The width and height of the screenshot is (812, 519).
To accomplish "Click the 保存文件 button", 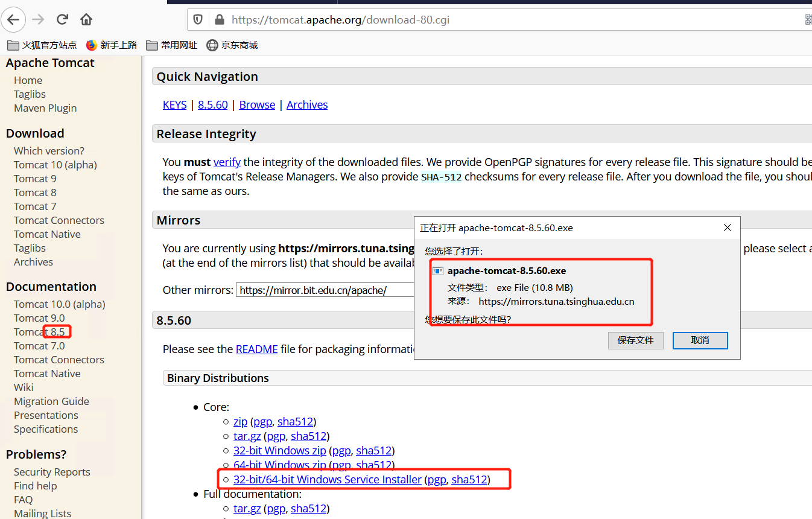I will [636, 340].
